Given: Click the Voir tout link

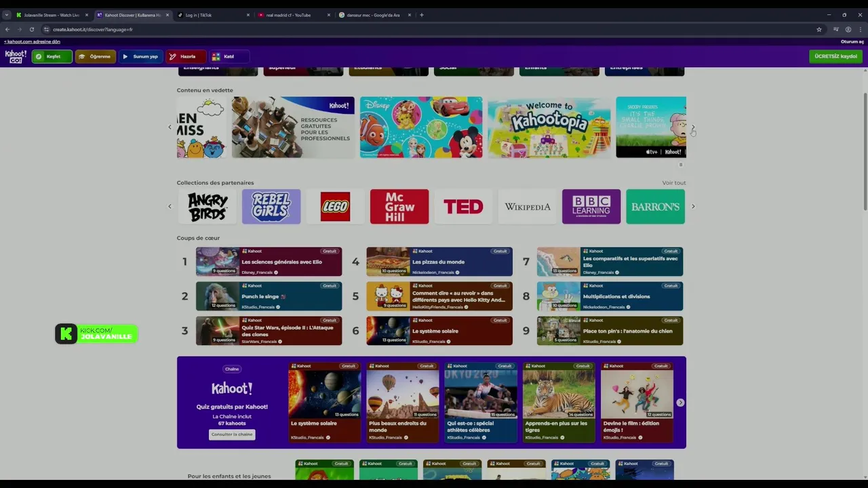Looking at the screenshot, I should click(674, 183).
